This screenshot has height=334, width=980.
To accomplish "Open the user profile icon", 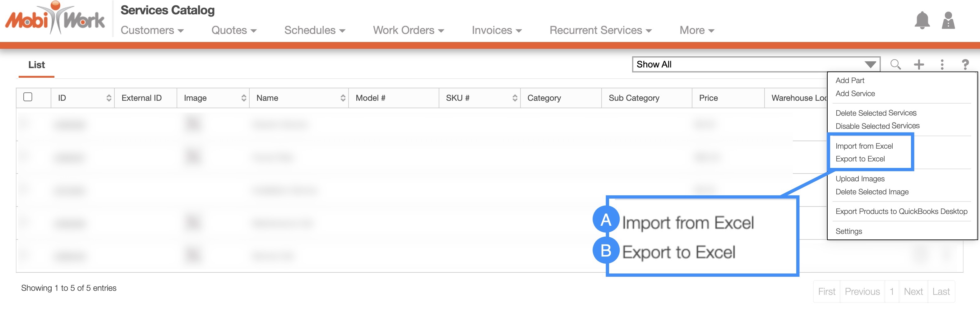I will [948, 21].
